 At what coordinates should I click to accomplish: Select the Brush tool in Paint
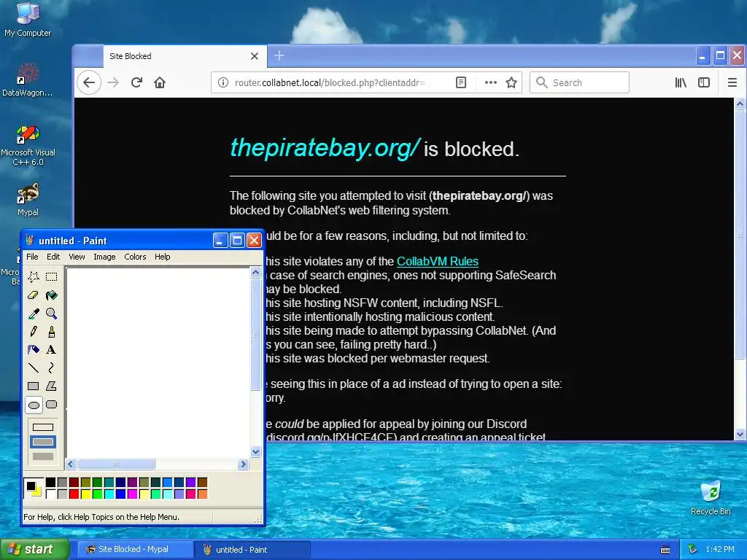coord(52,332)
